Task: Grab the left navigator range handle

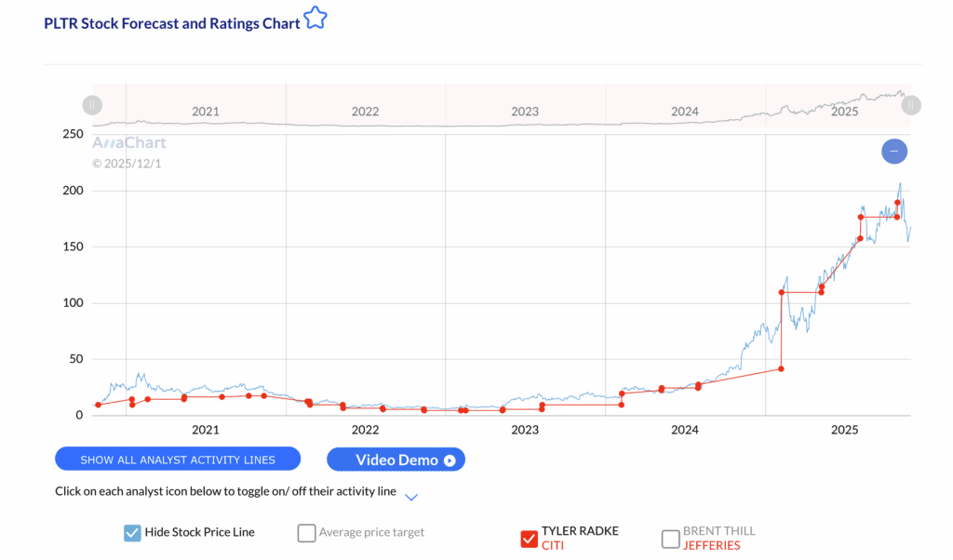Action: point(92,105)
